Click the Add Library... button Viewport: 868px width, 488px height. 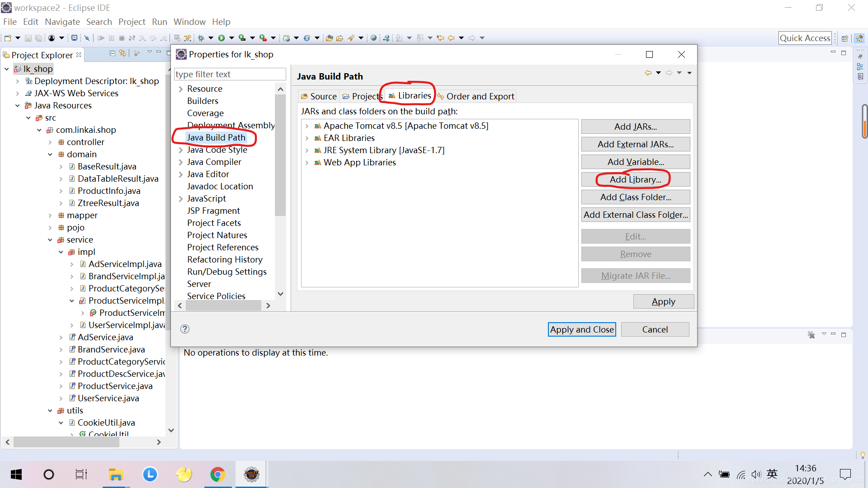pyautogui.click(x=635, y=179)
